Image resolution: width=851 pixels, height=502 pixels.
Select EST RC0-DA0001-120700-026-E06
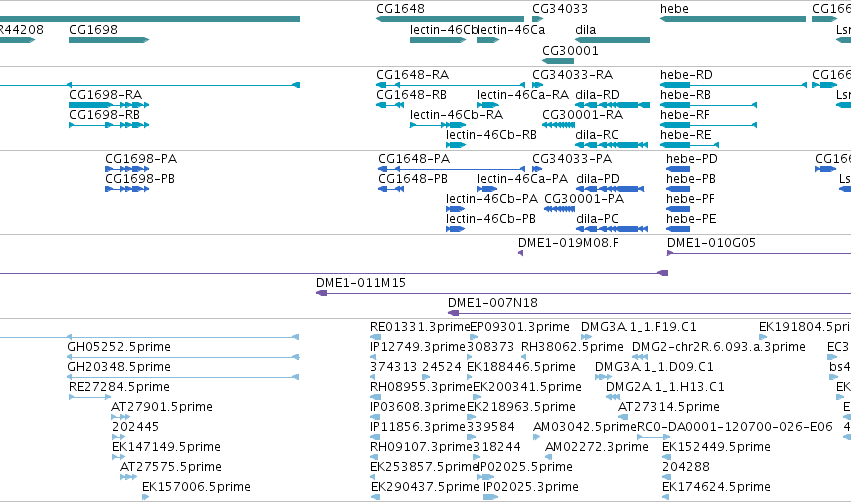pos(734,427)
